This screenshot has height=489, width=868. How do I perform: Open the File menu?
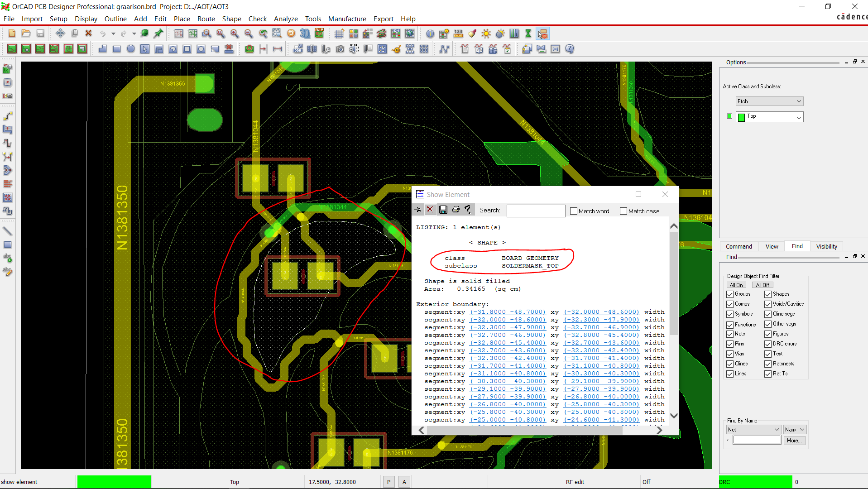tap(9, 19)
